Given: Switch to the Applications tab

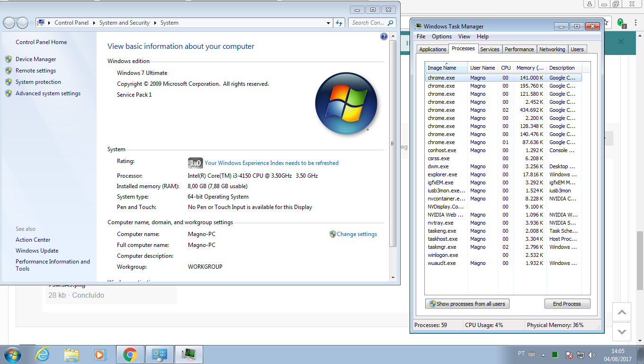Looking at the screenshot, I should tap(433, 49).
